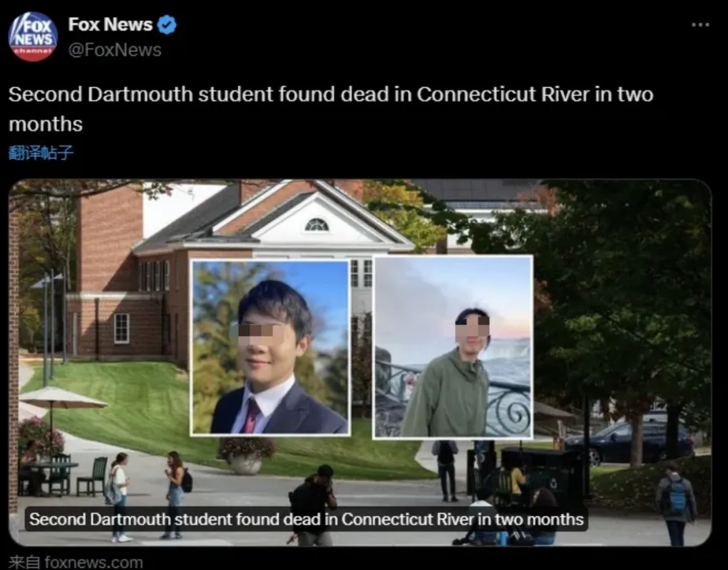
Task: Click the translate post link (翻译帖子)
Action: [41, 152]
